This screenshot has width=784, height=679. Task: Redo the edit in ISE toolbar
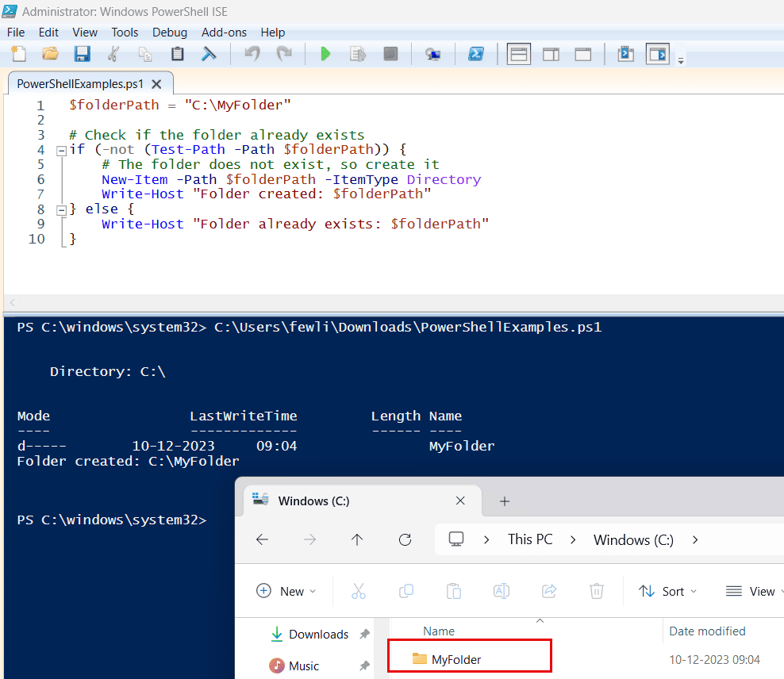point(284,53)
